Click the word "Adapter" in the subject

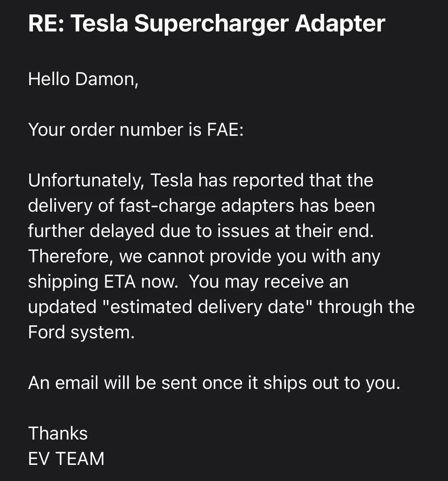[x=340, y=23]
